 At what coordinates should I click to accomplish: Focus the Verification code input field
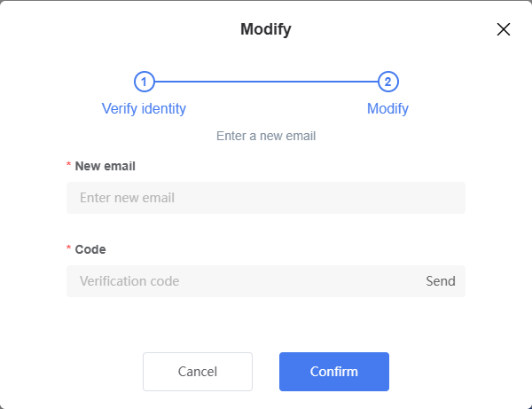[243, 281]
